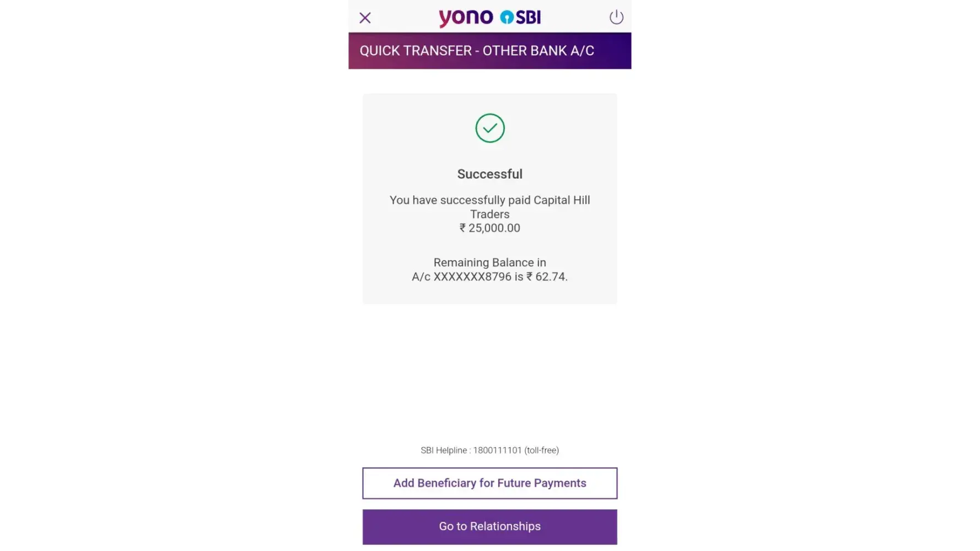980x551 pixels.
Task: Log out using the power icon
Action: click(x=616, y=18)
